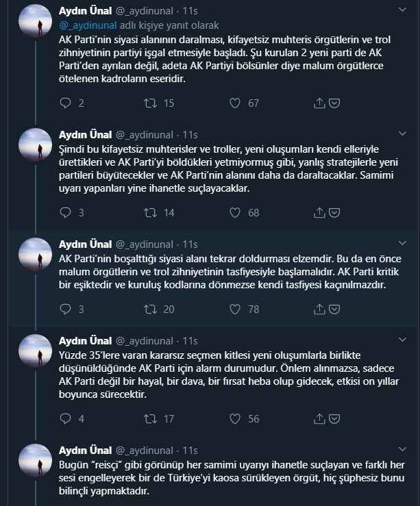This screenshot has height=506, width=420.
Task: Retweet the tweet with 15 retweets
Action: coord(149,103)
